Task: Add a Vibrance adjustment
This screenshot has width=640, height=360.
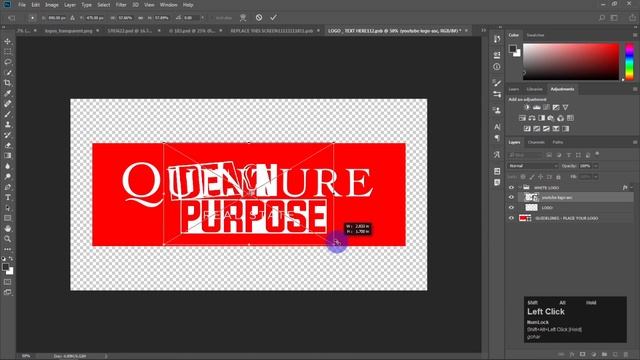Action: pyautogui.click(x=565, y=107)
